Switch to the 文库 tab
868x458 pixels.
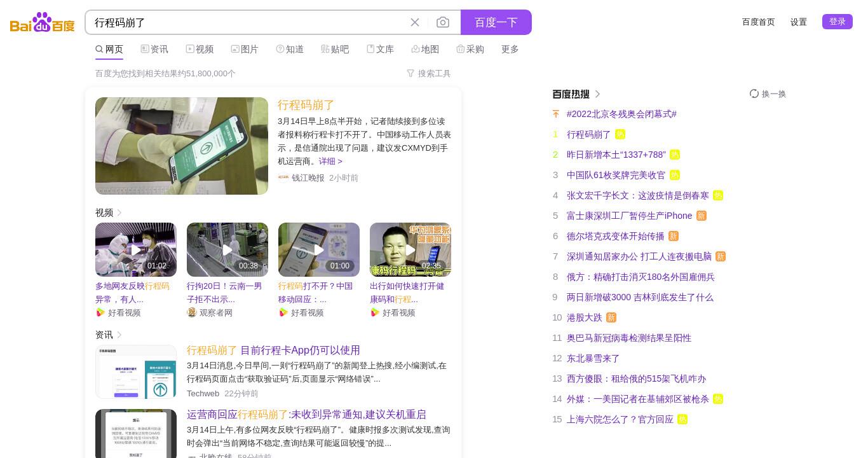(380, 49)
